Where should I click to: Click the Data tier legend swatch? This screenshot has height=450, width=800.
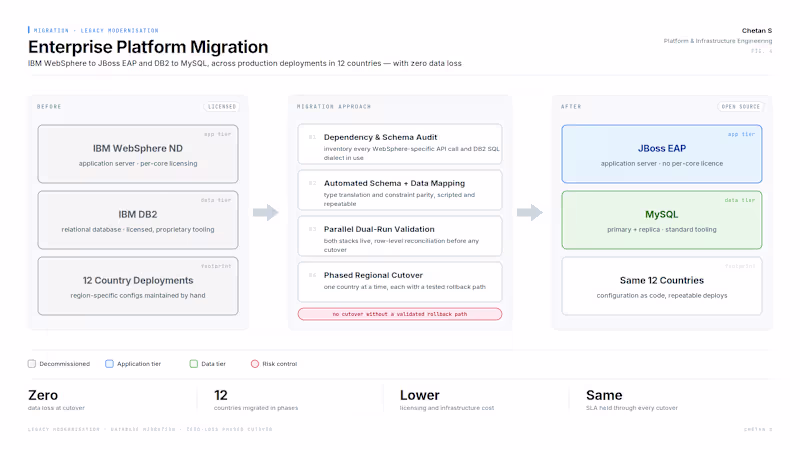pyautogui.click(x=193, y=364)
